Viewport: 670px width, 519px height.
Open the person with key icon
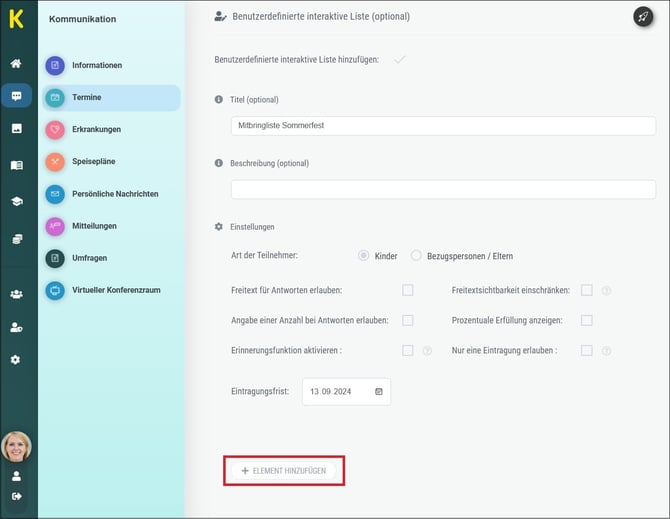tap(16, 327)
